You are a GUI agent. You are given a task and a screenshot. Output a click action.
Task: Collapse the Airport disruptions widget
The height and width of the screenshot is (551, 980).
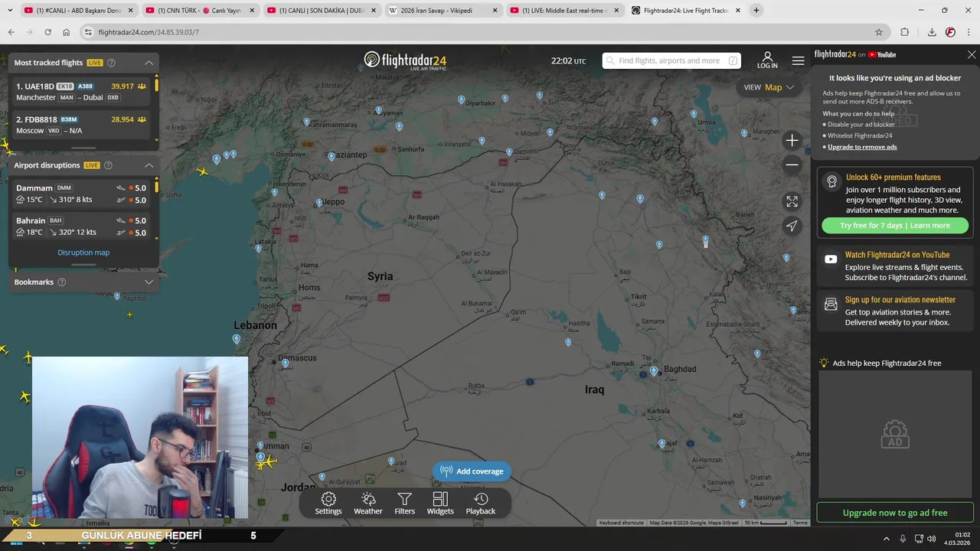149,165
